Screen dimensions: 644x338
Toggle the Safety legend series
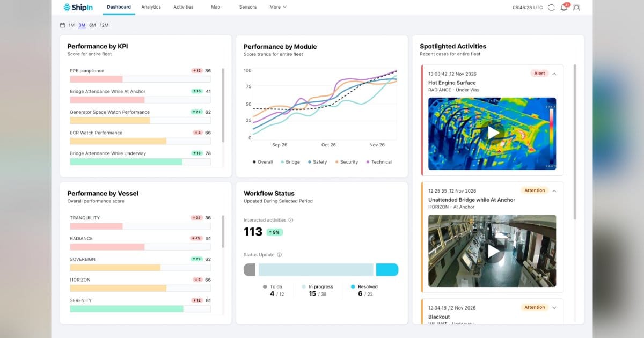tap(318, 162)
